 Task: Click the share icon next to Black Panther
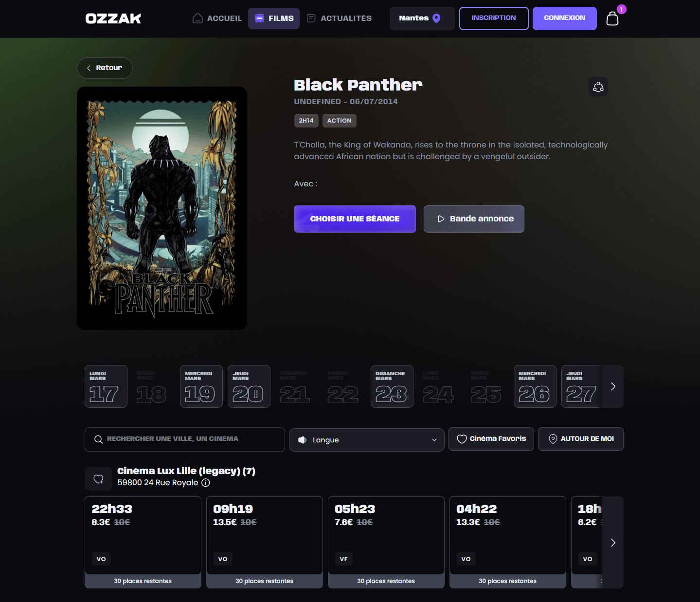coord(598,87)
